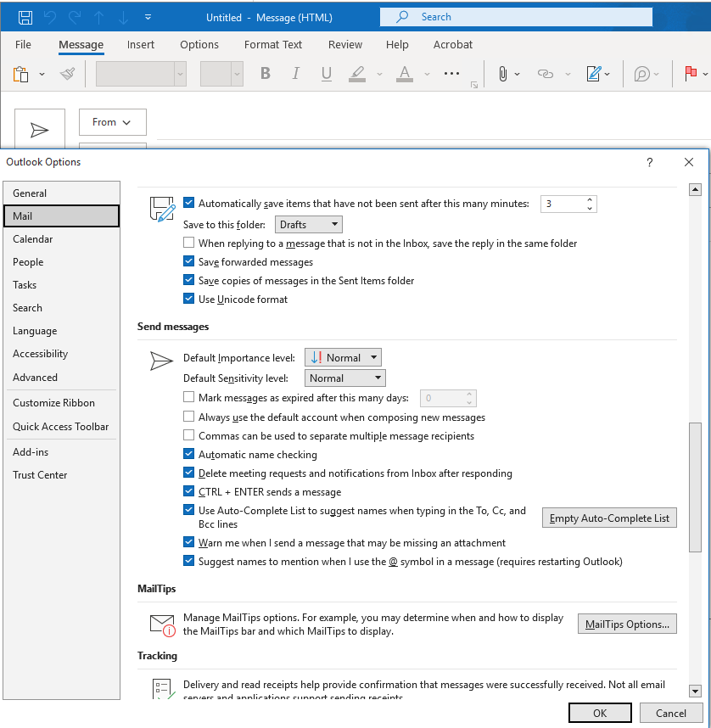The height and width of the screenshot is (728, 711).
Task: Open Default Sensitivity level dropdown
Action: pyautogui.click(x=345, y=378)
